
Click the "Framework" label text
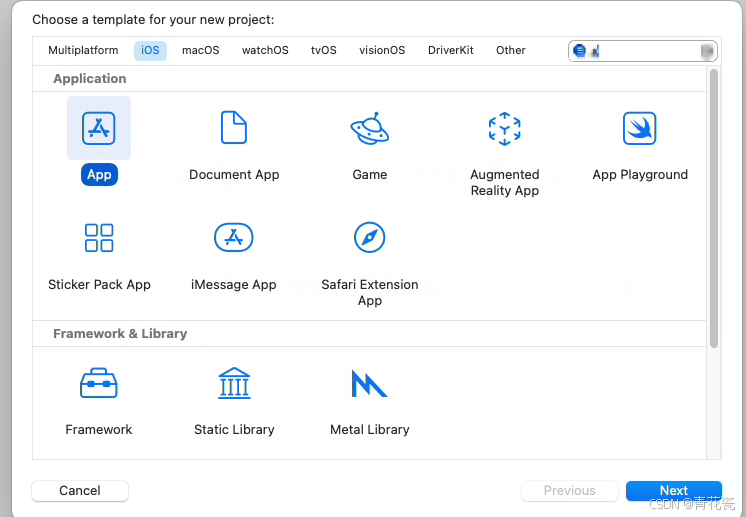coord(98,429)
